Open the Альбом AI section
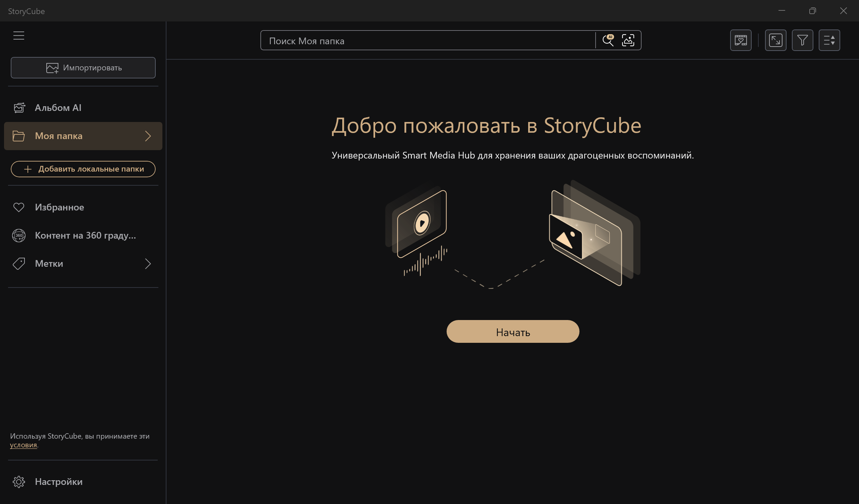Screen dimensions: 859x504 pyautogui.click(x=58, y=108)
